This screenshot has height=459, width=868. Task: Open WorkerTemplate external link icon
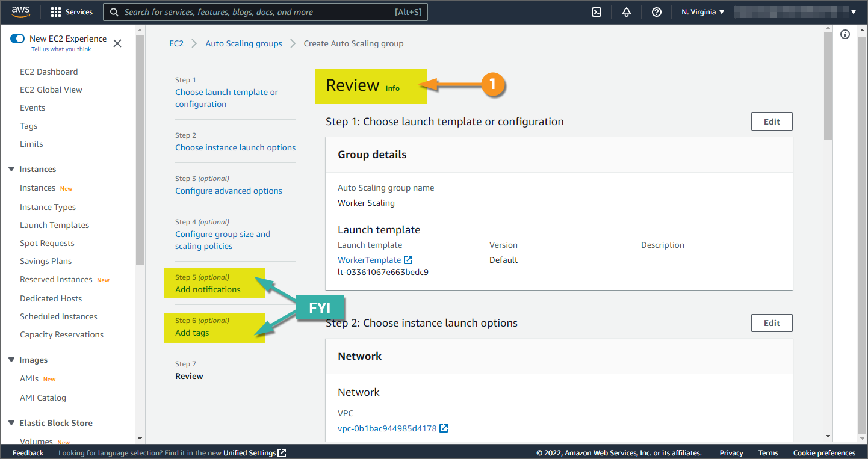click(408, 260)
